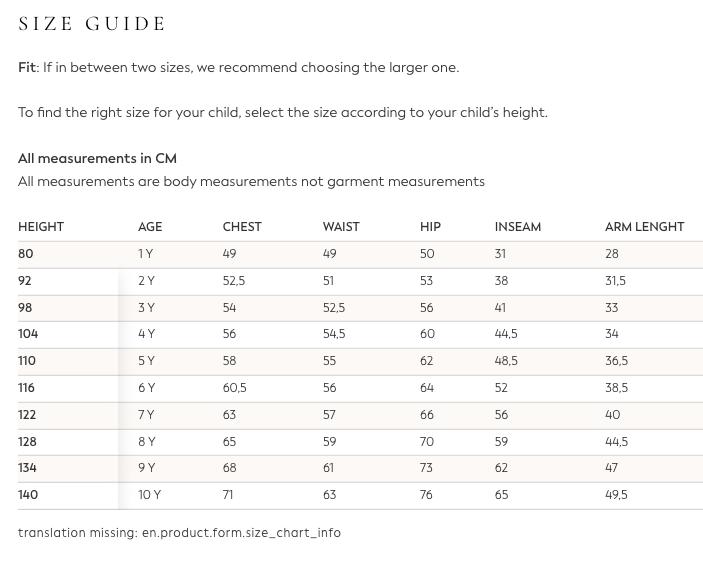Select the INSEAM column header

pos(518,227)
